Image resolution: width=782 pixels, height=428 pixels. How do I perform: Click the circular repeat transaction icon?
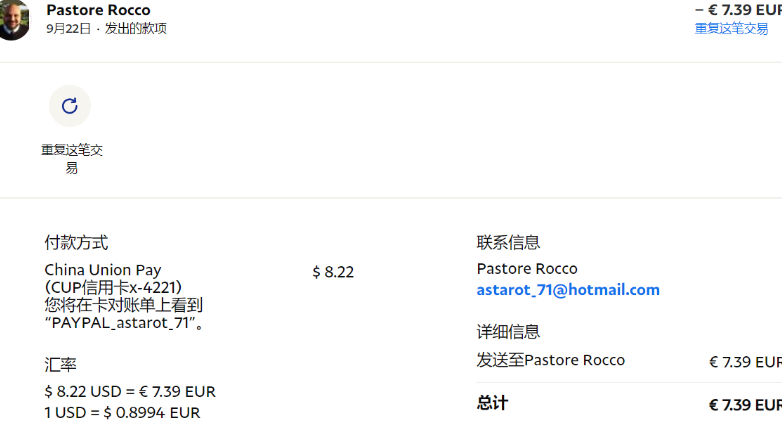70,106
